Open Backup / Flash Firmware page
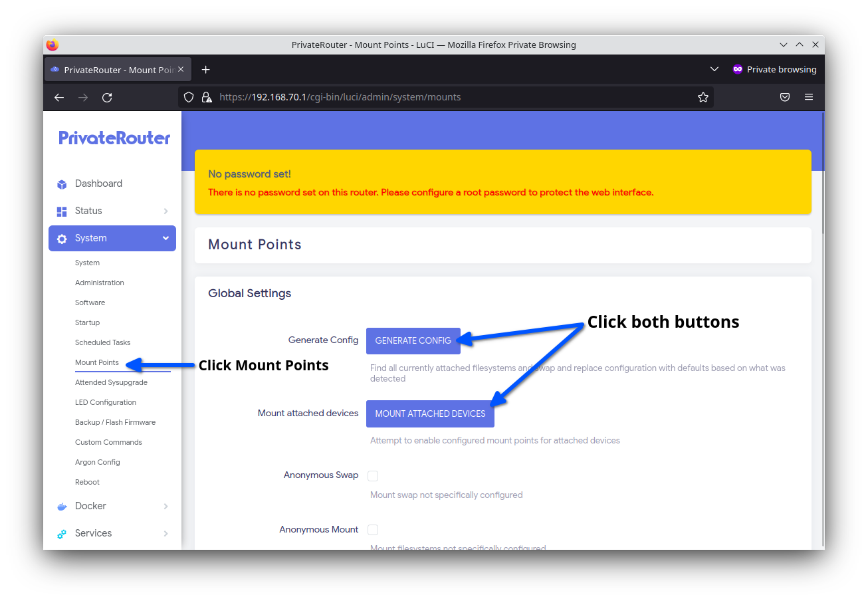868x601 pixels. [115, 422]
